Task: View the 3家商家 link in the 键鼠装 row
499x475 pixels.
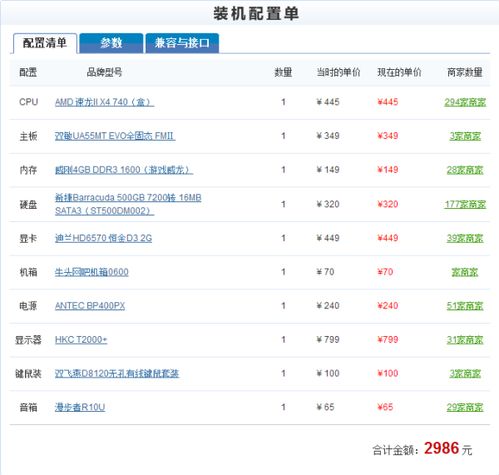Action: [465, 373]
